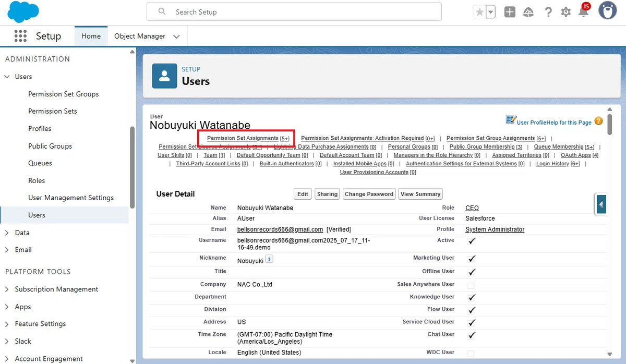Click the search magnifier icon
The image size is (626, 364).
click(x=162, y=11)
